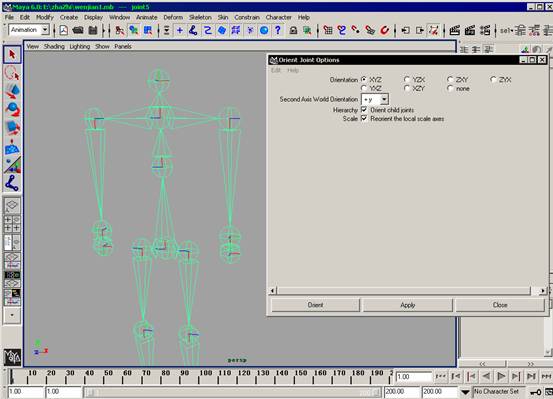Open Second Axis World Orientation dropdown
The width and height of the screenshot is (553, 399).
375,99
